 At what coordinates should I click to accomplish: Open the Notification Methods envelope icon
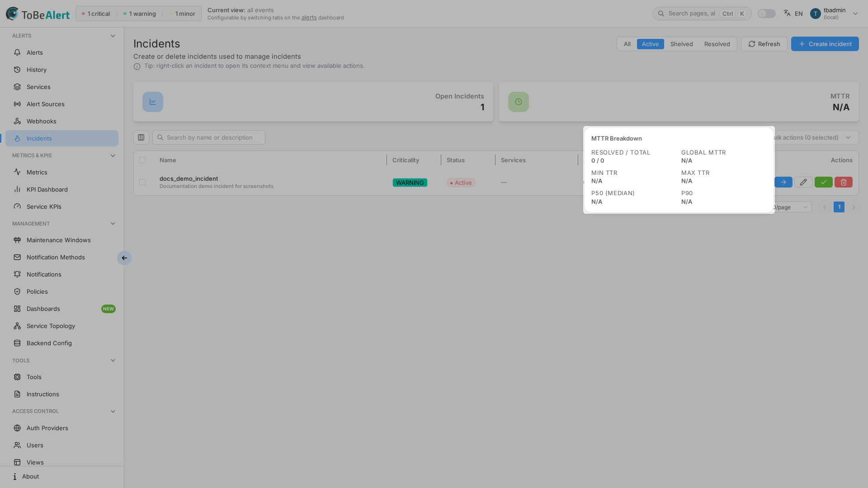(17, 257)
